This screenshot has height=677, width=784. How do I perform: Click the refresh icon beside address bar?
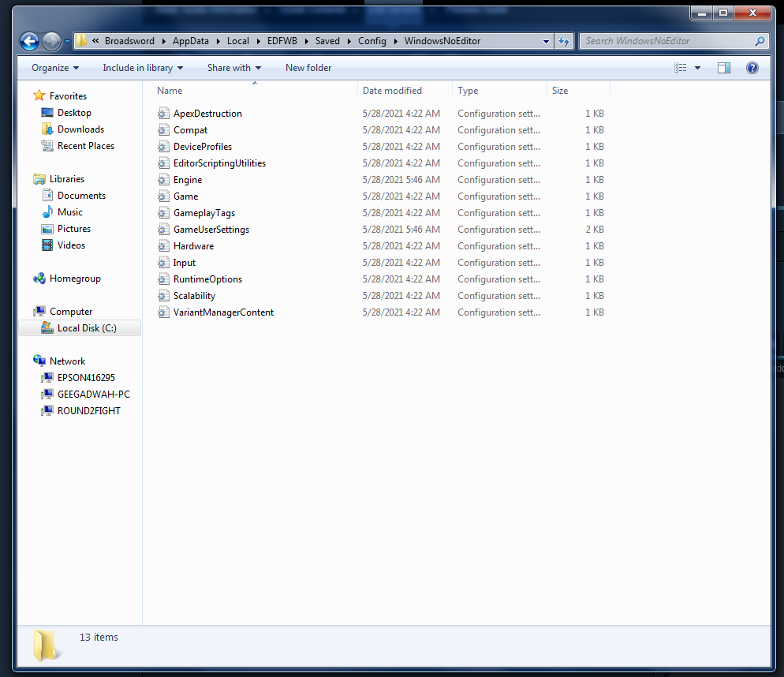coord(564,41)
